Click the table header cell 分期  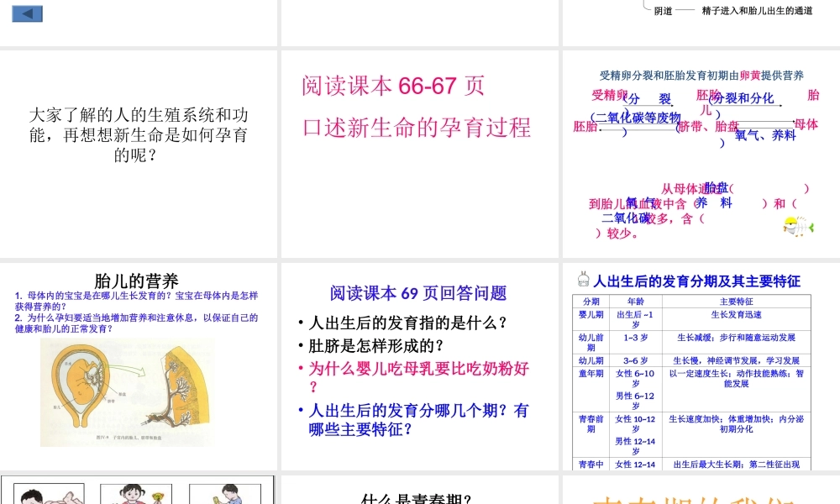(x=591, y=301)
